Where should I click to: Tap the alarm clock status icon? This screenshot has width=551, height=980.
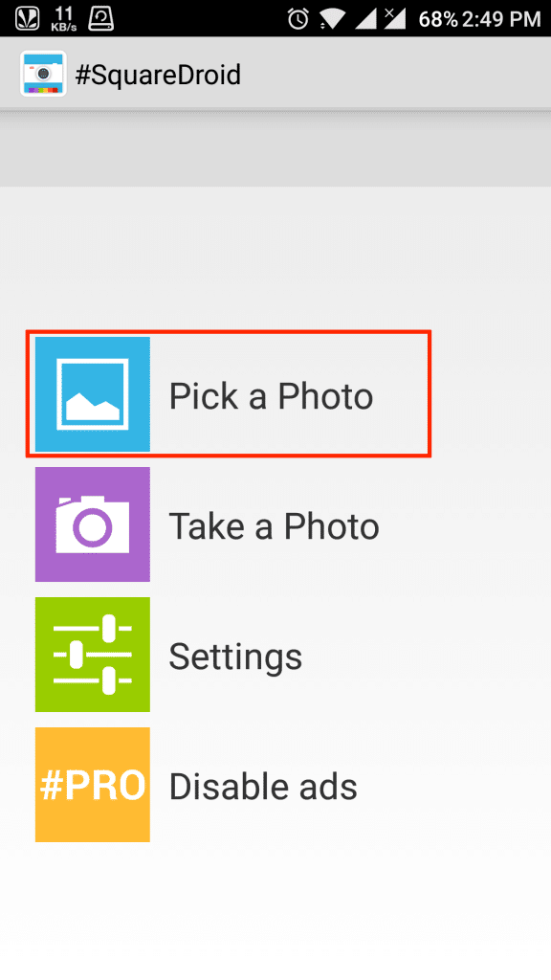pos(298,18)
